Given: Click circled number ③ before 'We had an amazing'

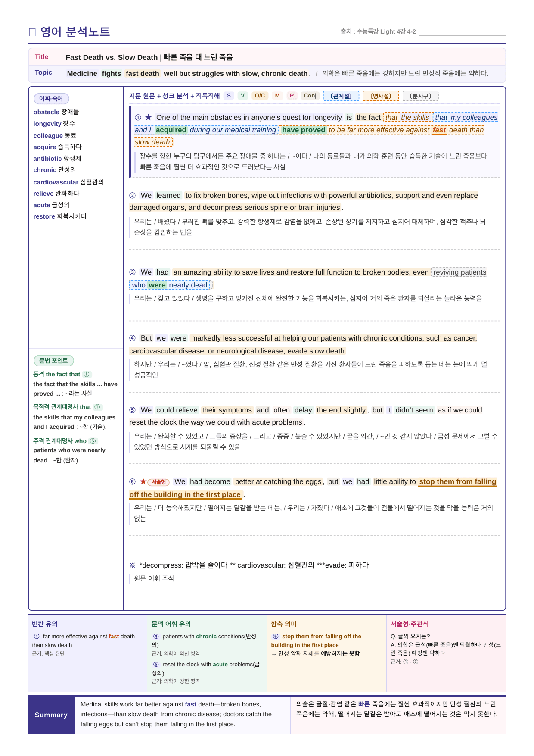Looking at the screenshot, I should pos(132,272).
